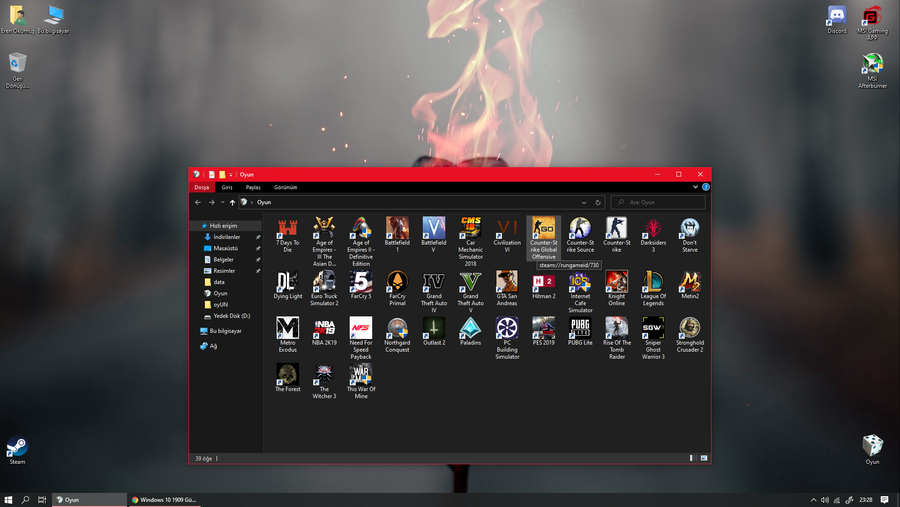The image size is (900, 507).
Task: Select the PUBG Lite shortcut
Action: tap(580, 331)
